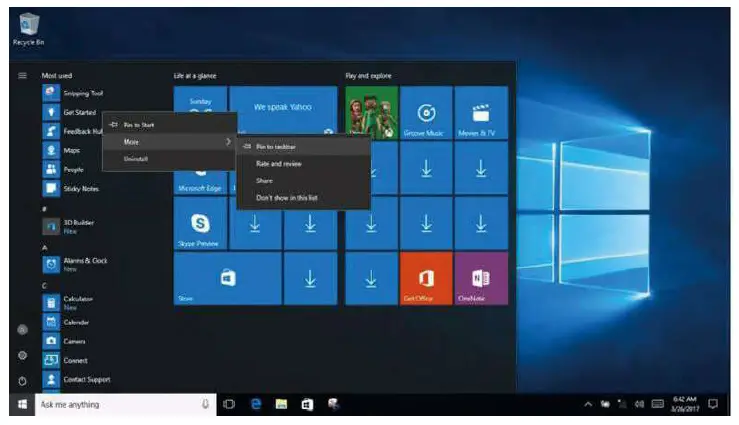The height and width of the screenshot is (425, 739).
Task: Open the People app entry
Action: click(63, 169)
